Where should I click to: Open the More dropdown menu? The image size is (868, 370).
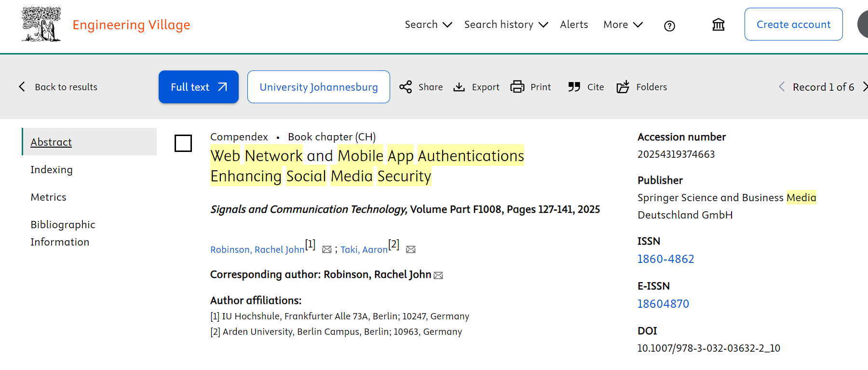coord(623,25)
